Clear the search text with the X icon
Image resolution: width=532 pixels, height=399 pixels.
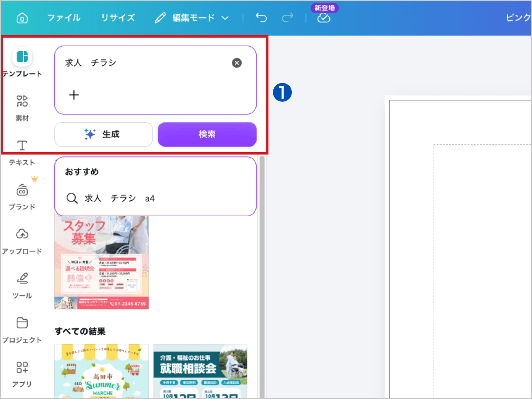237,63
